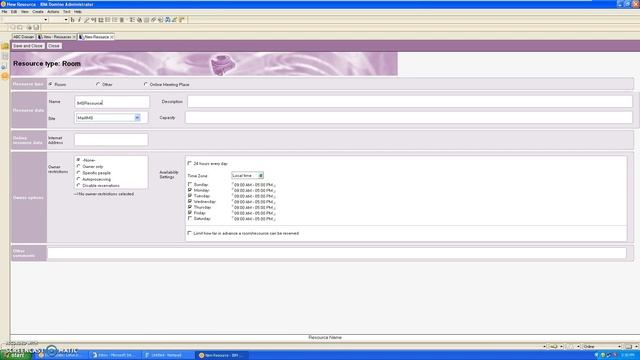The height and width of the screenshot is (360, 640).
Task: Open the font size dropdown in toolbar
Action: [66, 20]
